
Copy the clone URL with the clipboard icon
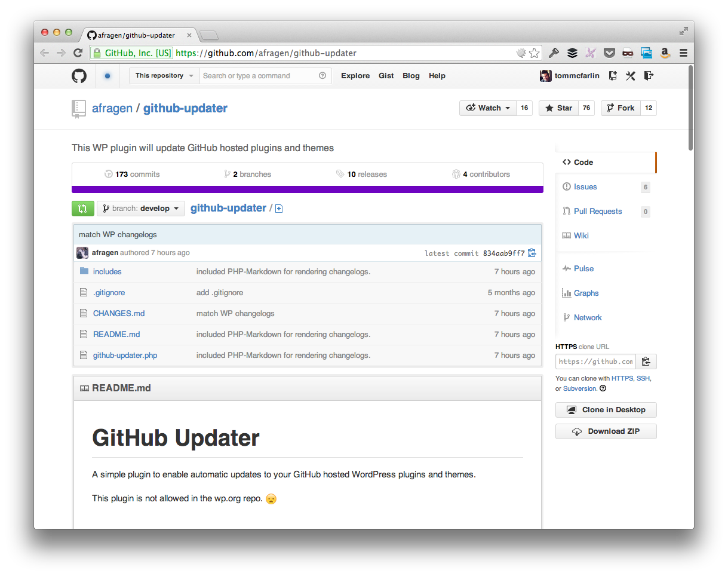646,361
